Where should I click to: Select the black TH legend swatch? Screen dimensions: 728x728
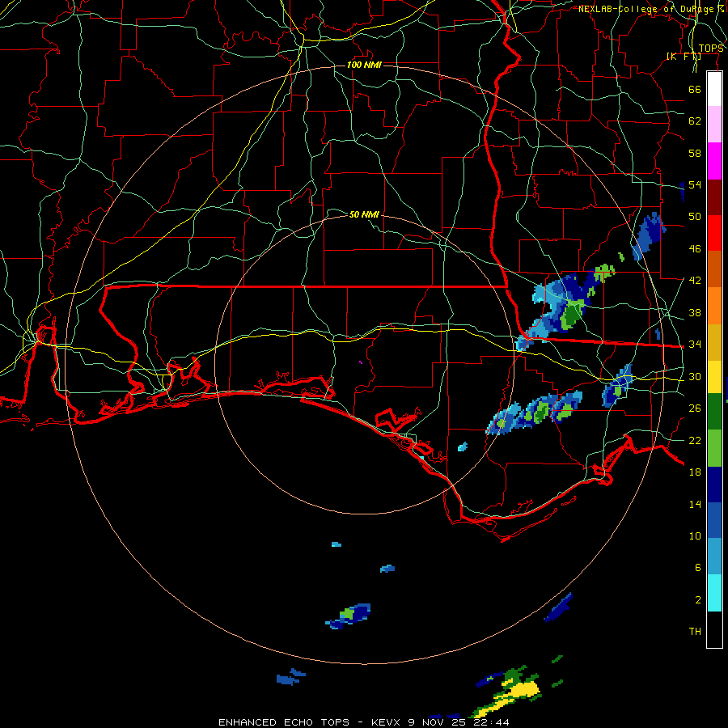pos(714,629)
